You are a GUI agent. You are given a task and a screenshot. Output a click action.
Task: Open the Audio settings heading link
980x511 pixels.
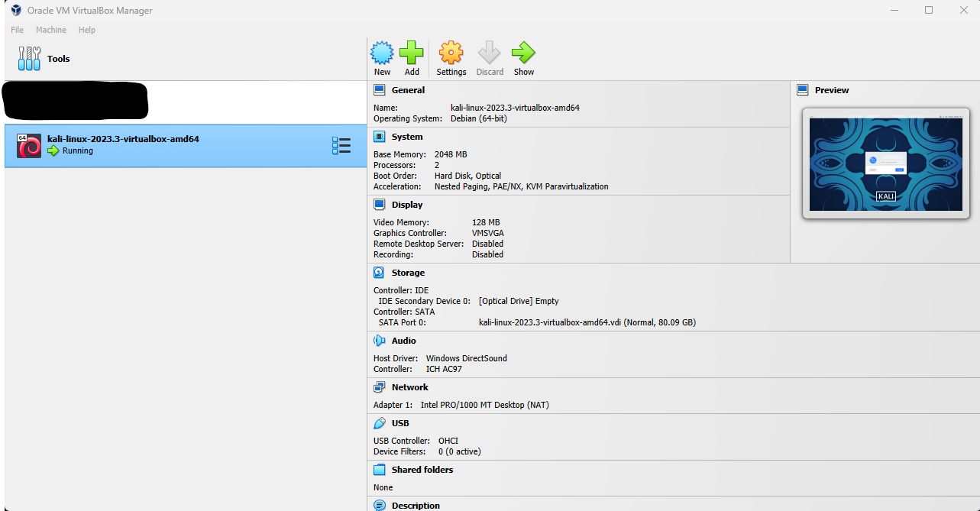pyautogui.click(x=404, y=341)
